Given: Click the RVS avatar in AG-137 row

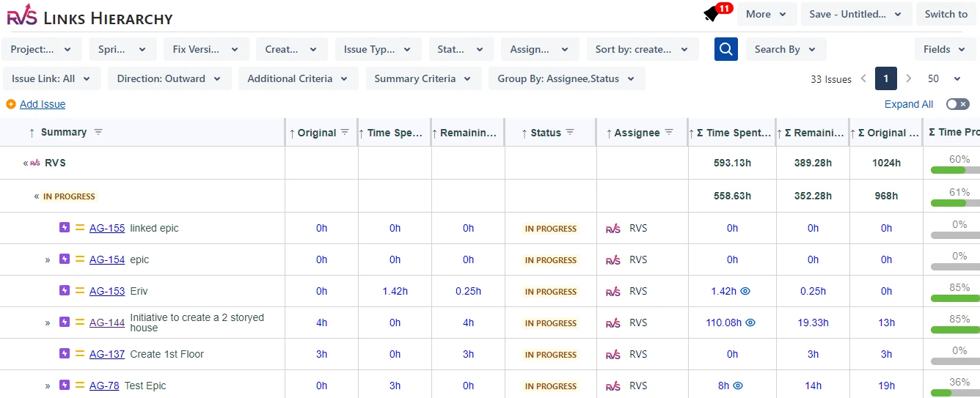Looking at the screenshot, I should click(612, 354).
